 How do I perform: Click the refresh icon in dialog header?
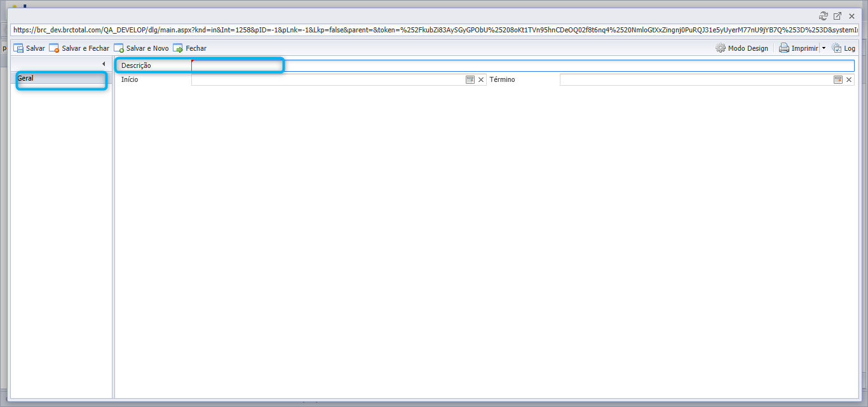824,16
